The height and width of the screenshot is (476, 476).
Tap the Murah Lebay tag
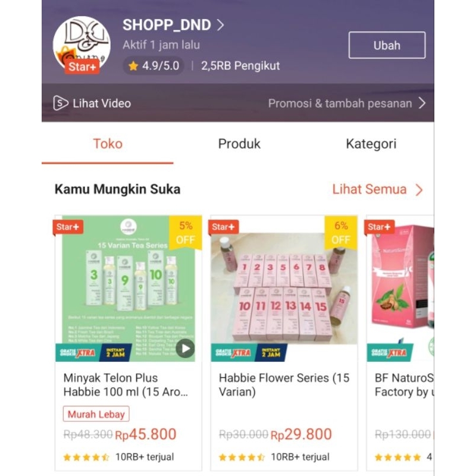(x=96, y=414)
